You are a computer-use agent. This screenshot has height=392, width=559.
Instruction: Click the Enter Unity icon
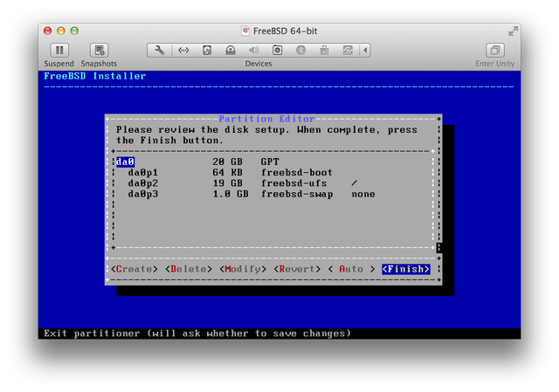(495, 51)
